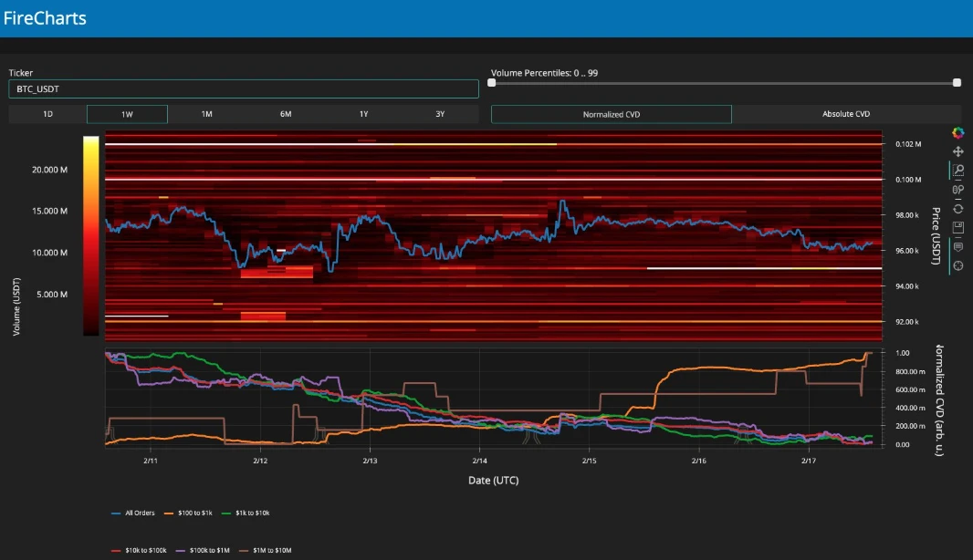The width and height of the screenshot is (973, 560).
Task: Toggle the All Orders legend entry
Action: click(x=132, y=513)
